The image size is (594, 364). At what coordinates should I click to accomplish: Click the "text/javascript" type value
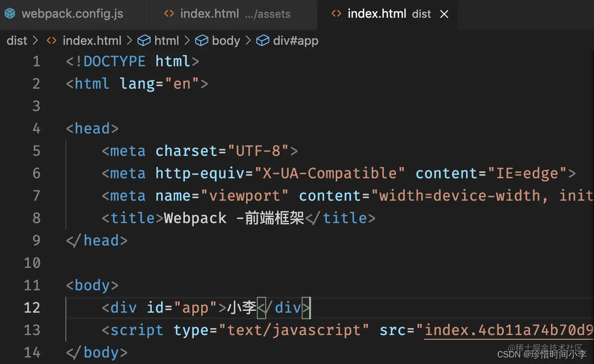(294, 330)
